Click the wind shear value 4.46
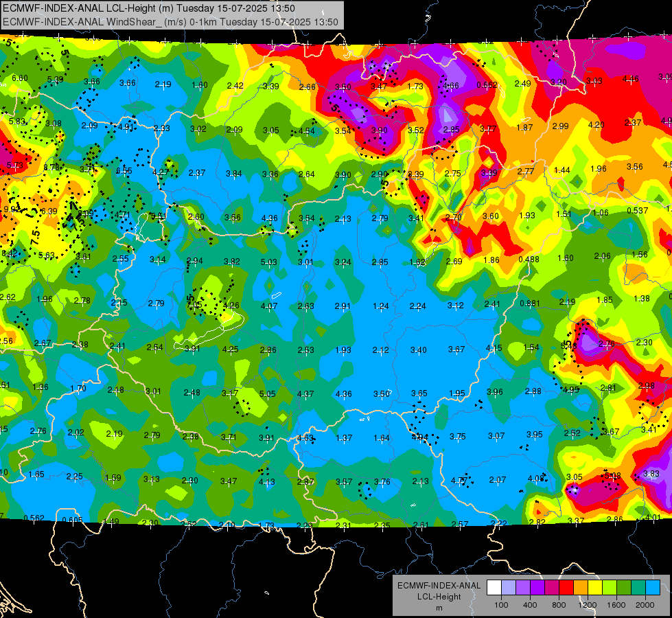Image resolution: width=672 pixels, height=618 pixels. [630, 78]
